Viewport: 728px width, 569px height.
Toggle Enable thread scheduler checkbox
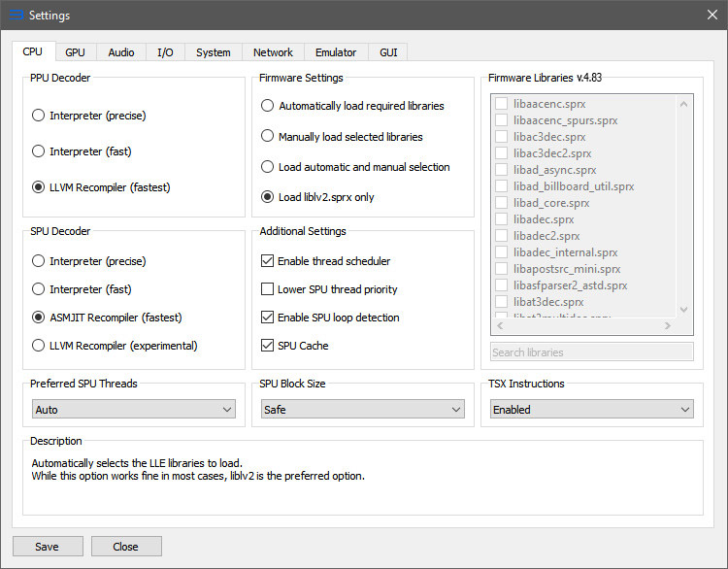[326, 261]
